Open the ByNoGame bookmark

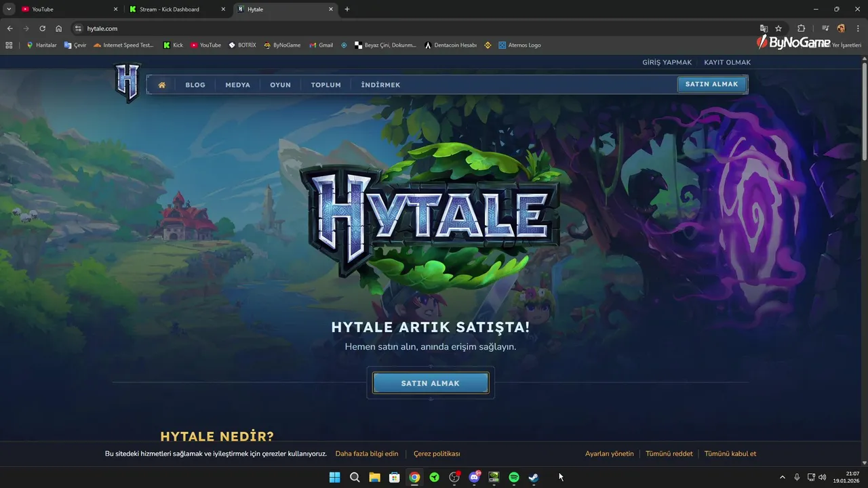282,45
